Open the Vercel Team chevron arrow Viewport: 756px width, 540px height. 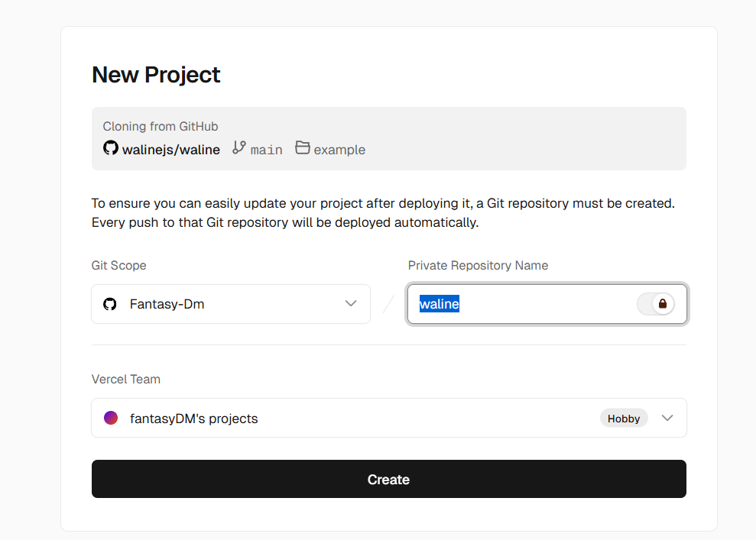coord(667,418)
